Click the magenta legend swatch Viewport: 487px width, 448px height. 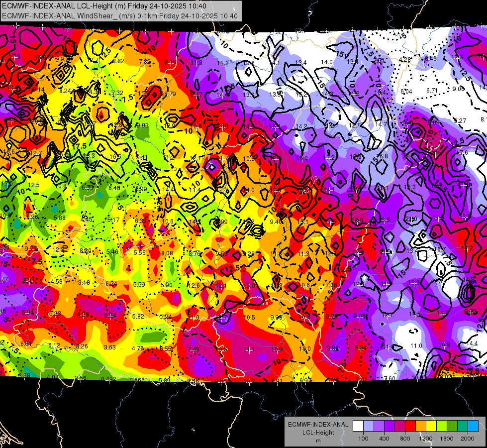[400, 426]
